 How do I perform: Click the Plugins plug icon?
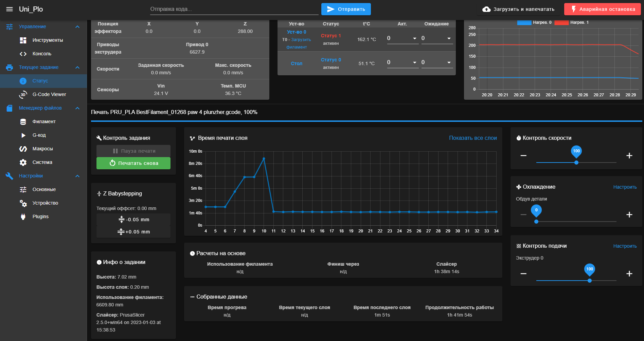coord(23,216)
